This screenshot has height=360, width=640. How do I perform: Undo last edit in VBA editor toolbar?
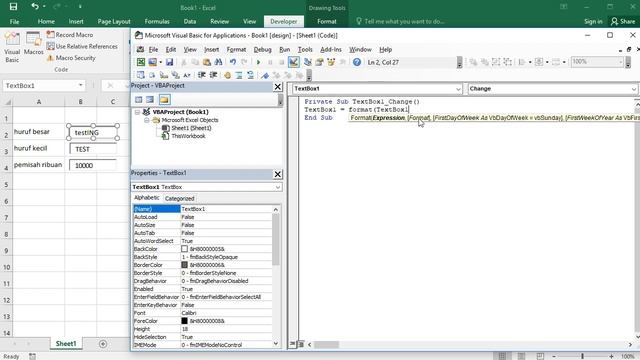[x=233, y=62]
